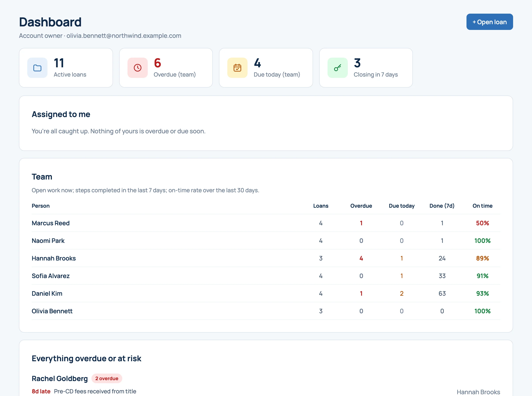This screenshot has height=396, width=532.
Task: Click the Done (7d) column header
Action: [x=442, y=206]
